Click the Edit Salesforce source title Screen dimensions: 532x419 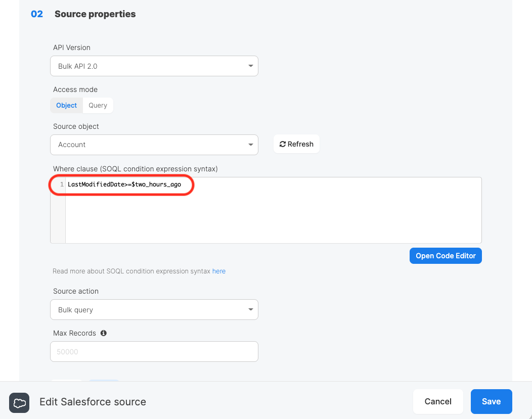pyautogui.click(x=93, y=401)
